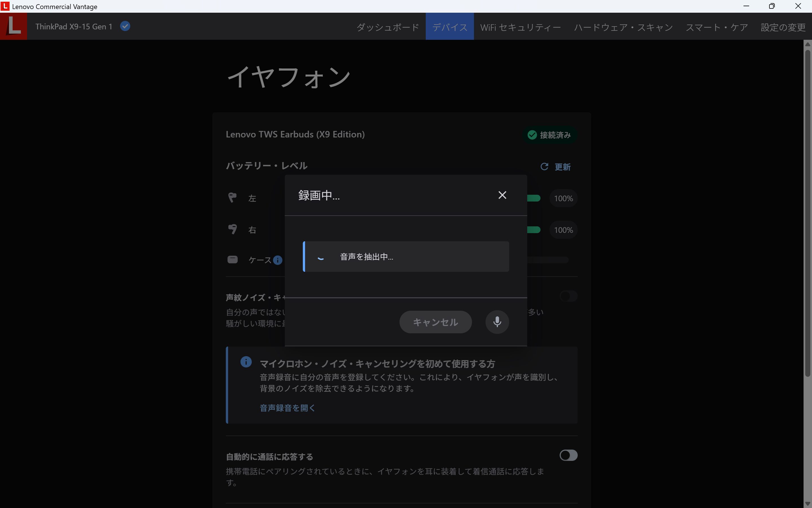Restore down the Vantage window

point(772,6)
